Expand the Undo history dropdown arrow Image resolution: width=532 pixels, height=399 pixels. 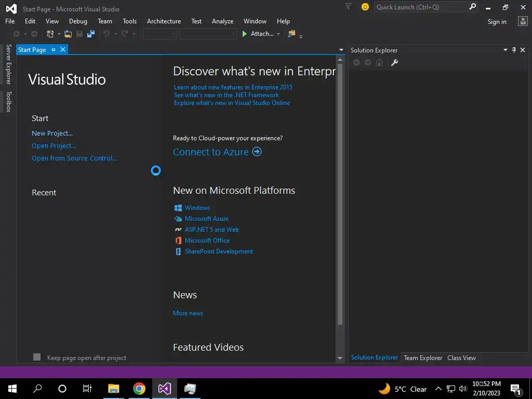point(115,34)
